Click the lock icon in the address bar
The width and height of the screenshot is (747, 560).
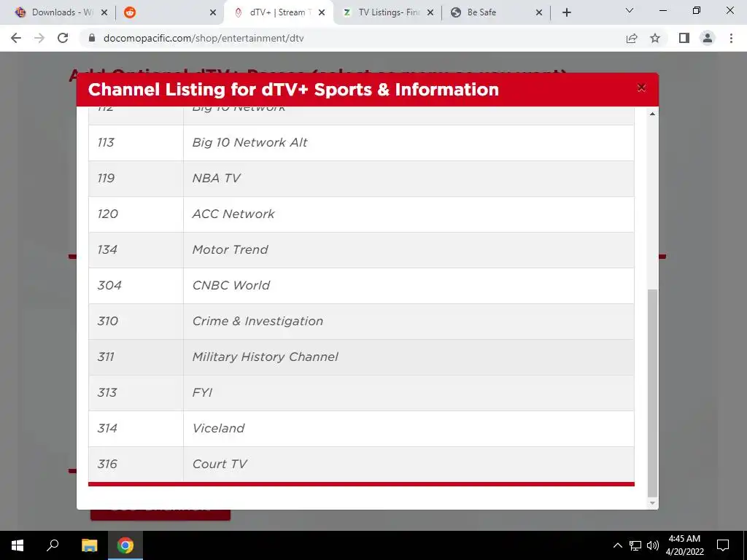pos(92,38)
